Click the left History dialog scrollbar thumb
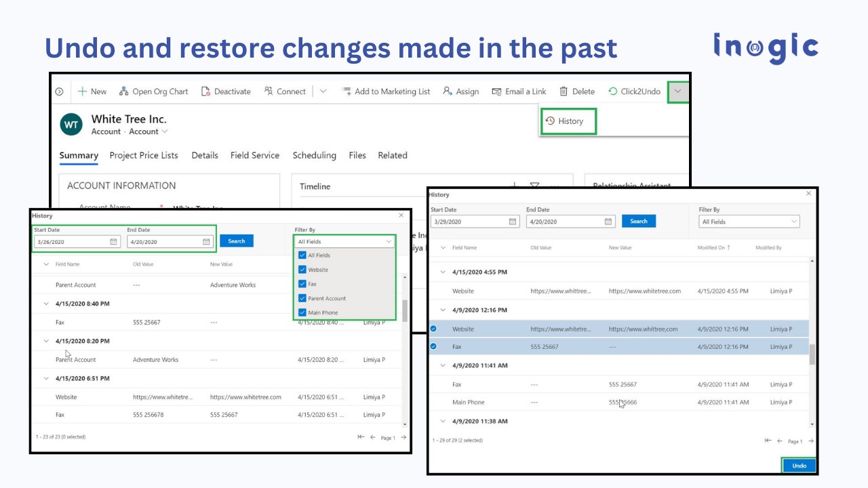This screenshot has width=868, height=488. tap(405, 311)
